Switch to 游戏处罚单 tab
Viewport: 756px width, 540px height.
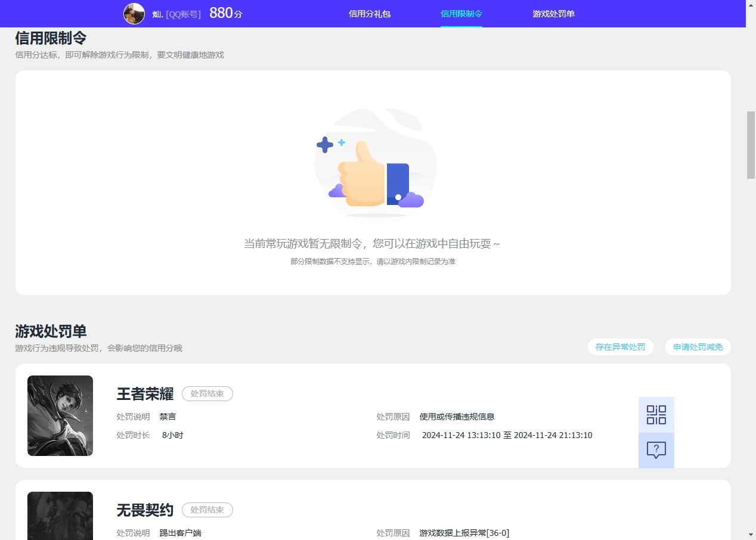[553, 14]
